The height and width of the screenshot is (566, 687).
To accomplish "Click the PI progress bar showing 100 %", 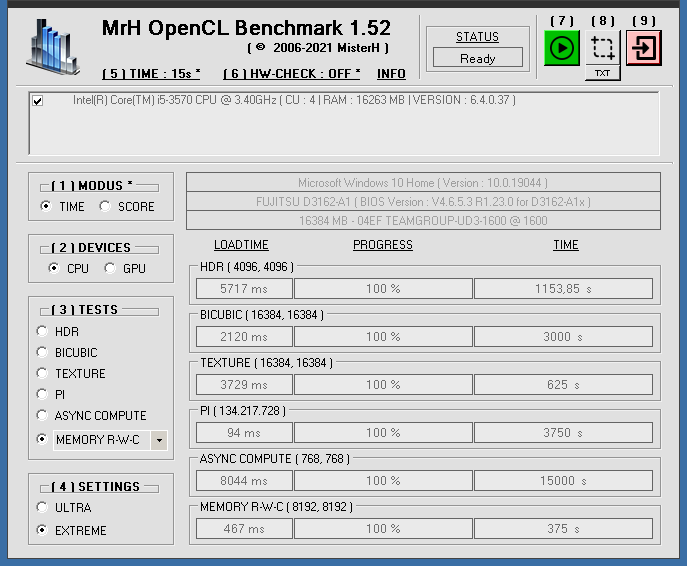I will pos(383,432).
